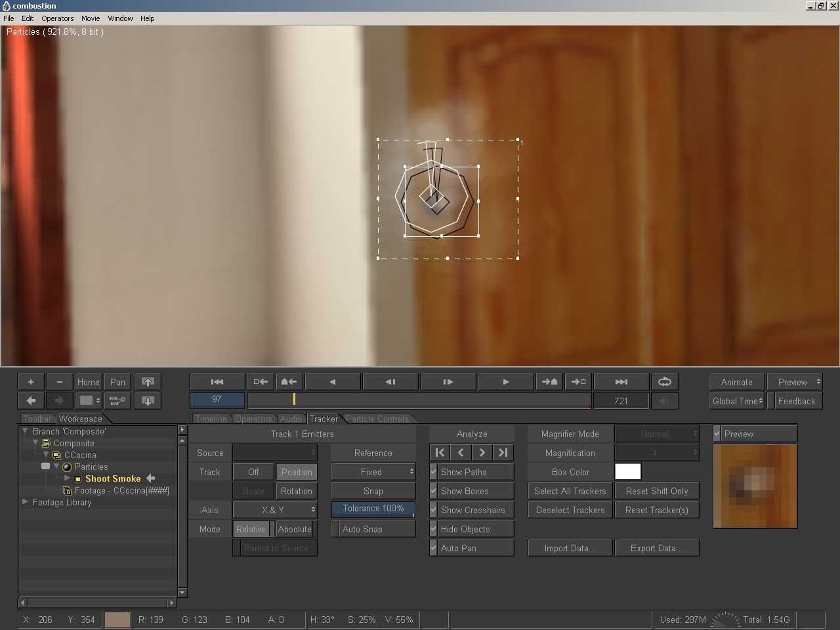840x630 pixels.
Task: Open the Operators menu
Action: 58,18
